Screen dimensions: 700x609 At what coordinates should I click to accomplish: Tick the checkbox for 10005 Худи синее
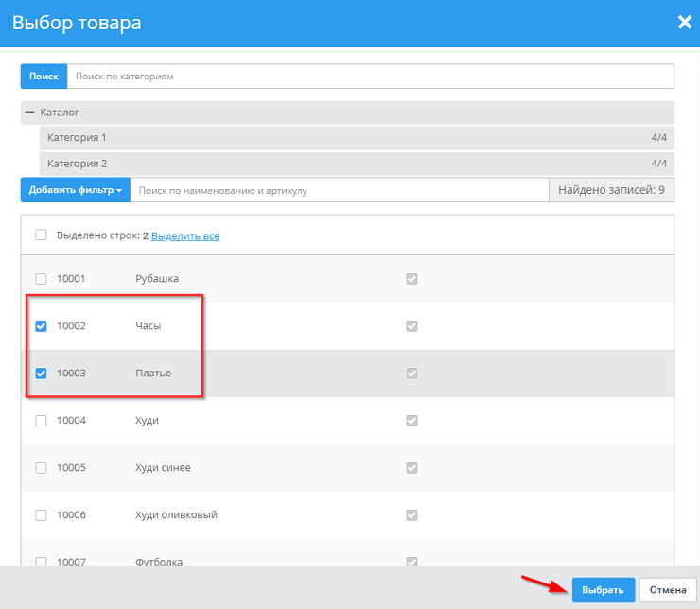click(41, 467)
